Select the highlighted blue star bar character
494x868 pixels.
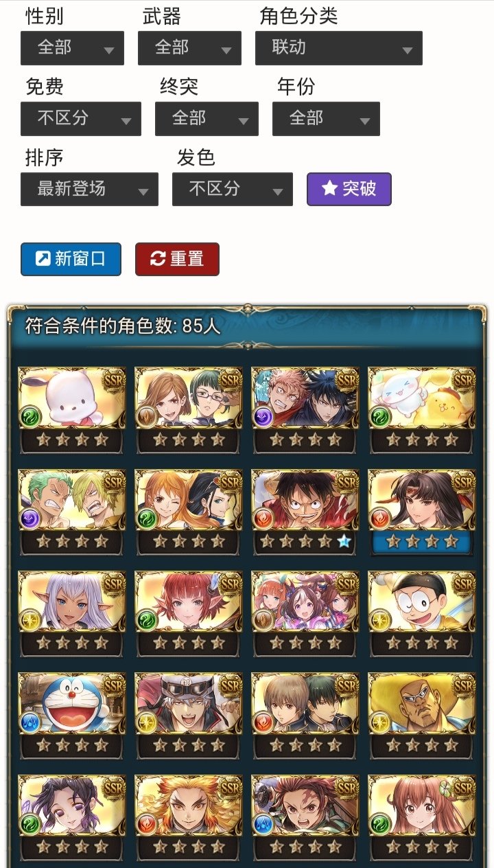pos(422,513)
